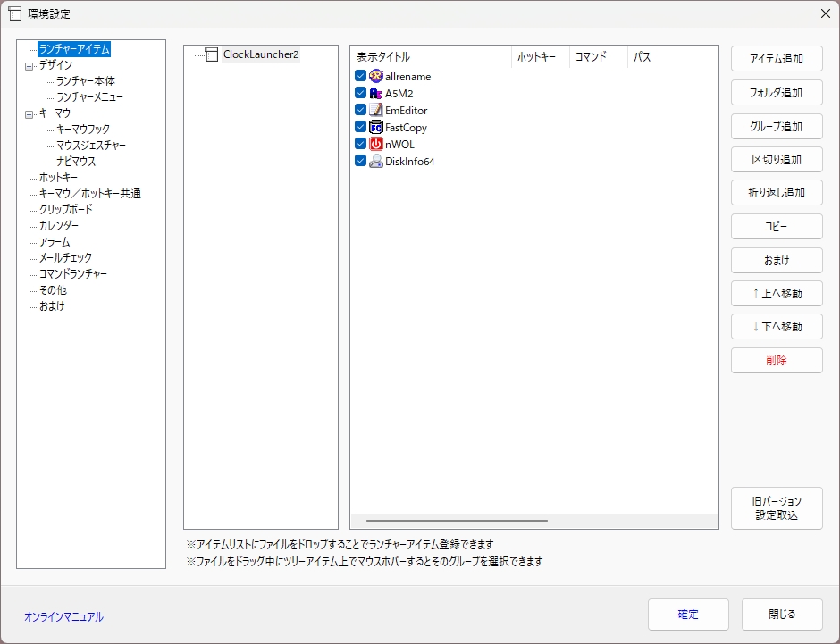The image size is (840, 644).
Task: Select the FastCopy row text
Action: (x=406, y=128)
